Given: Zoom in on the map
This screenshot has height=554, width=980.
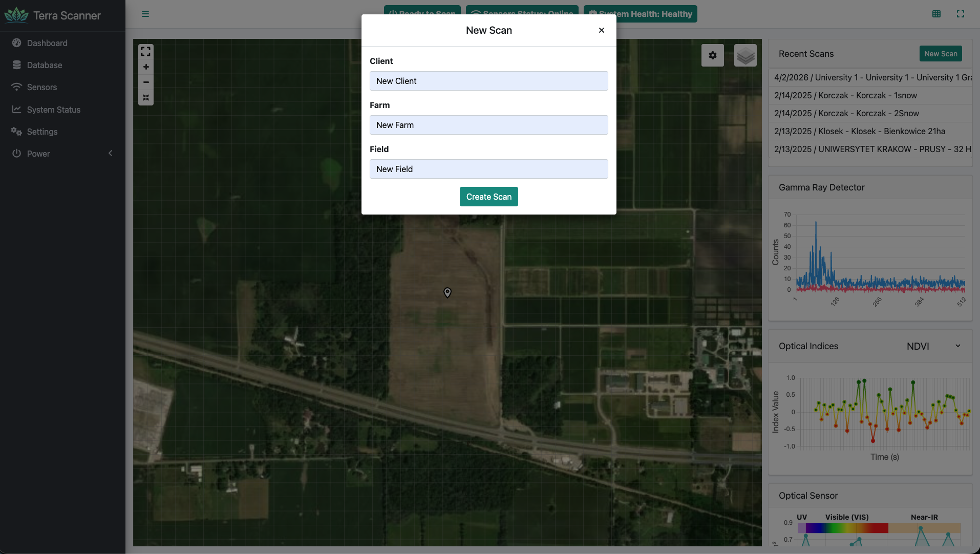Looking at the screenshot, I should pyautogui.click(x=145, y=67).
